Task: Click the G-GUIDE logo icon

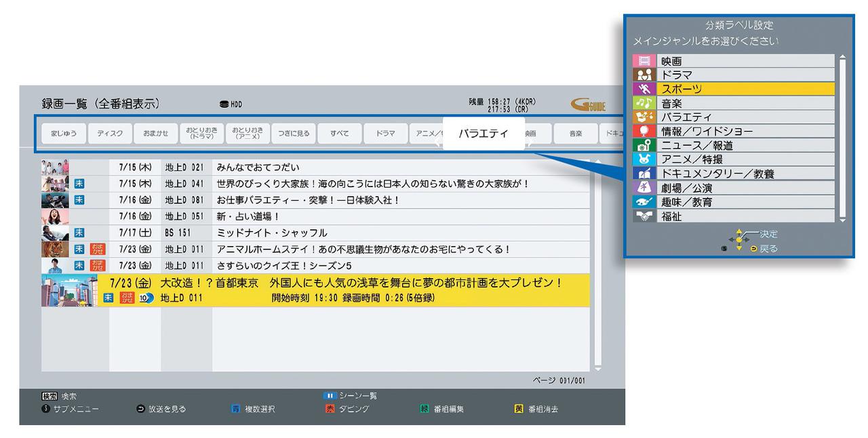Action: click(589, 105)
